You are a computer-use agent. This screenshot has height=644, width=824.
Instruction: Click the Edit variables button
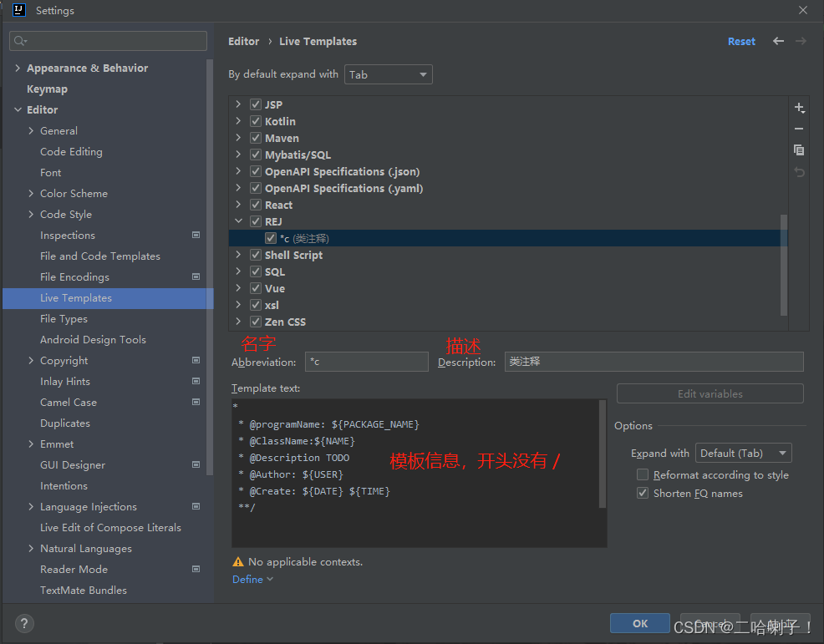click(x=710, y=393)
